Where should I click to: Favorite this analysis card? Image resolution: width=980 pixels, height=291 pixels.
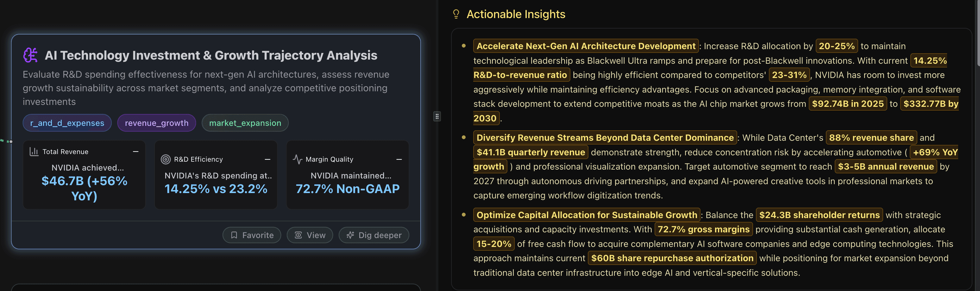(x=252, y=235)
